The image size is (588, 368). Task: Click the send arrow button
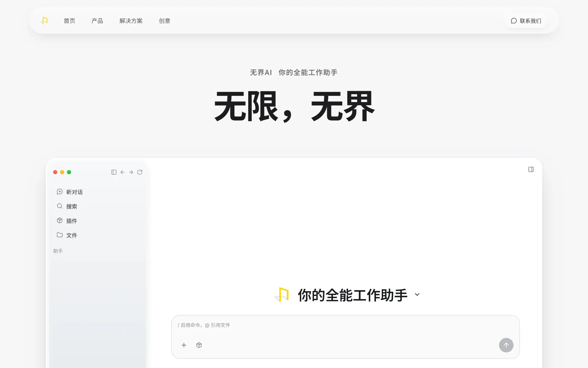coord(506,345)
